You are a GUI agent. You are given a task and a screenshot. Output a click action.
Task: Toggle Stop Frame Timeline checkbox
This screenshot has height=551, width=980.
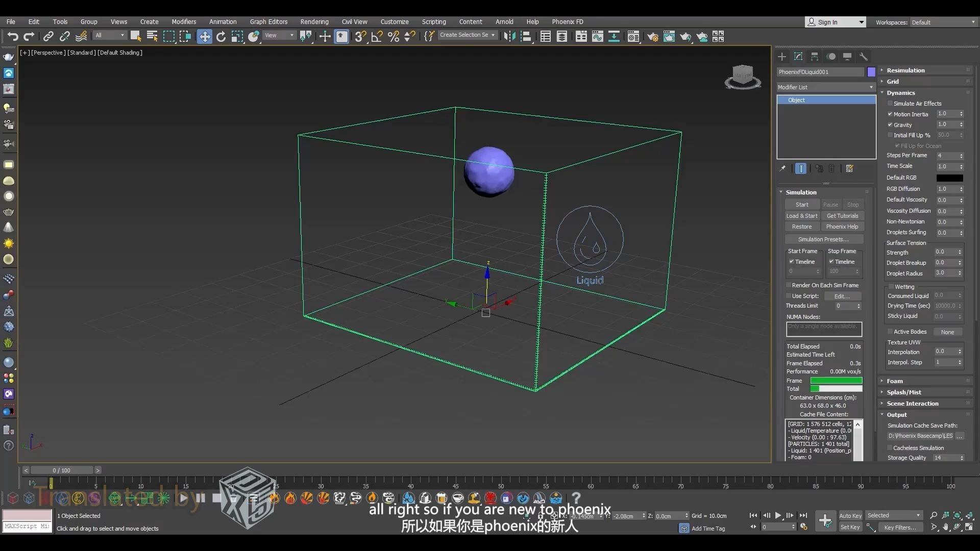831,262
